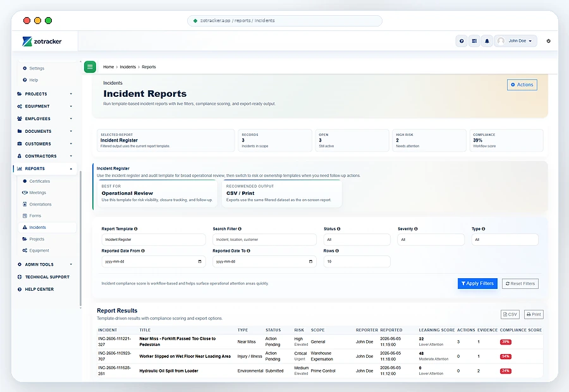The image size is (569, 392).
Task: Click the Status info icon
Action: click(x=339, y=229)
